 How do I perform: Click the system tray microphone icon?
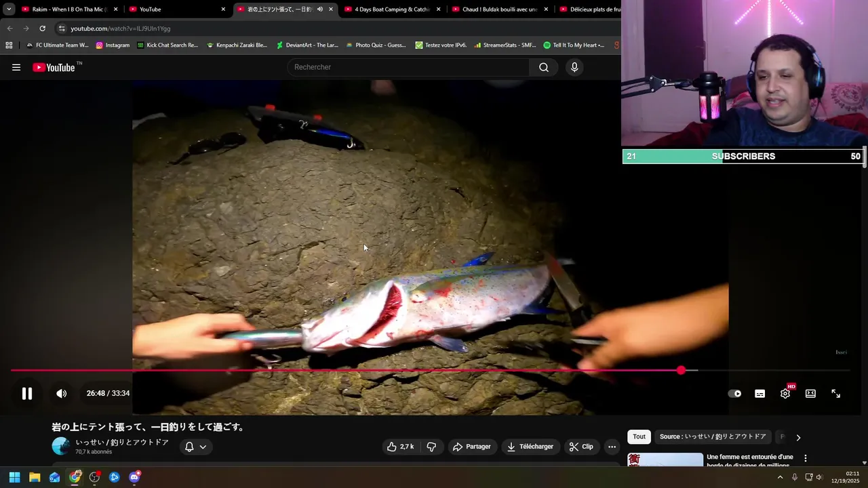(794, 477)
